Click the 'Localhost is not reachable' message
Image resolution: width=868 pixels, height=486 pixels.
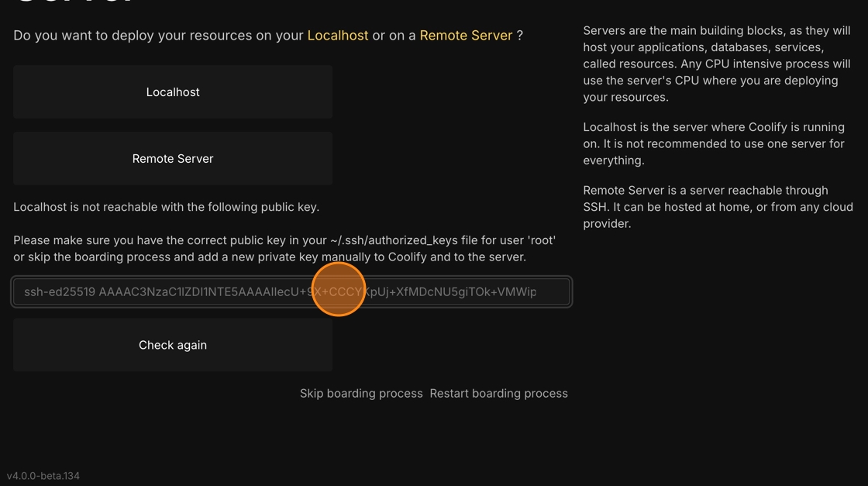(166, 207)
